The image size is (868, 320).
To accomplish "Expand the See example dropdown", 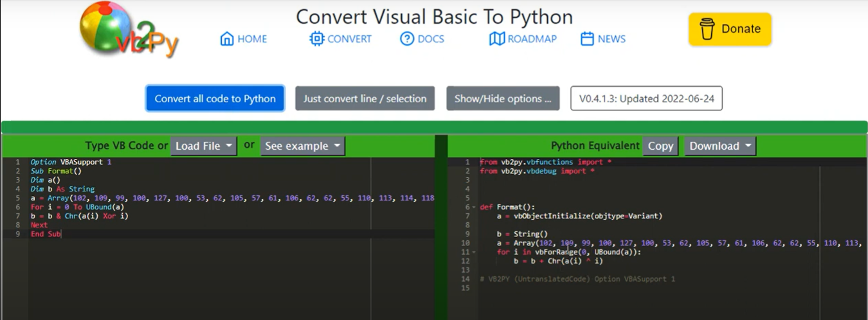I will click(x=302, y=146).
